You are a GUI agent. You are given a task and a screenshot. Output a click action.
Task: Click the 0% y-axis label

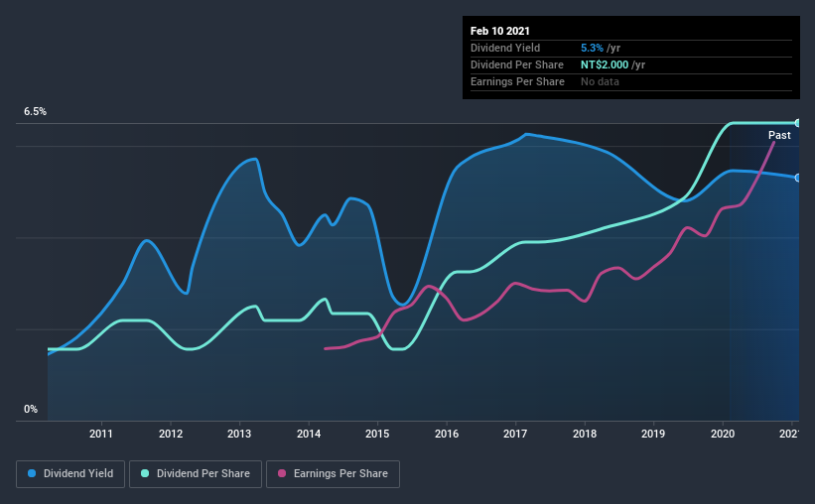(31, 409)
